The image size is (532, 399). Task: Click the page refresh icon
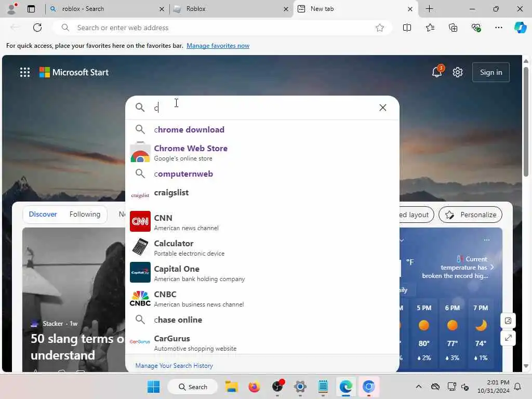[x=37, y=28]
